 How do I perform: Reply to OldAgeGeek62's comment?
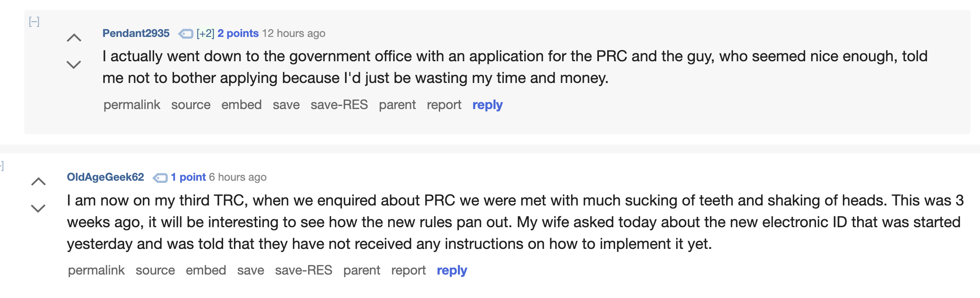pyautogui.click(x=452, y=271)
